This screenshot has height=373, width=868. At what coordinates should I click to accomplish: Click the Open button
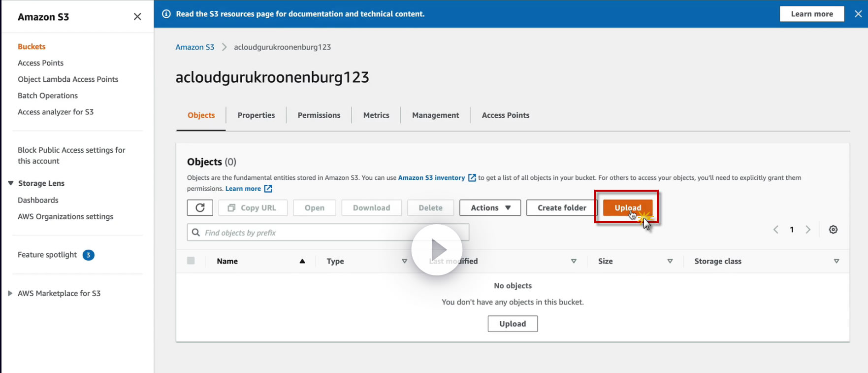tap(314, 208)
